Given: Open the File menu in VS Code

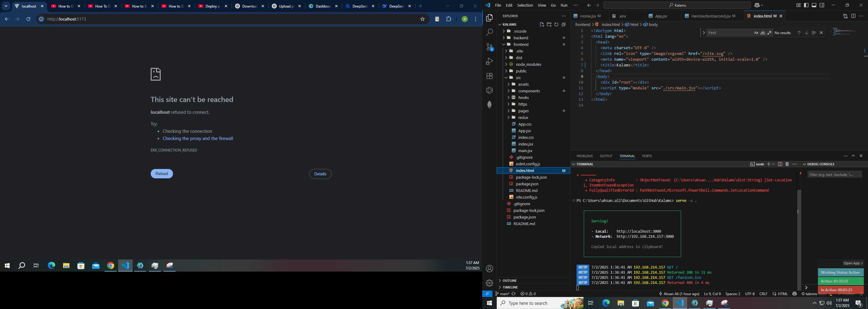Looking at the screenshot, I should point(498,5).
